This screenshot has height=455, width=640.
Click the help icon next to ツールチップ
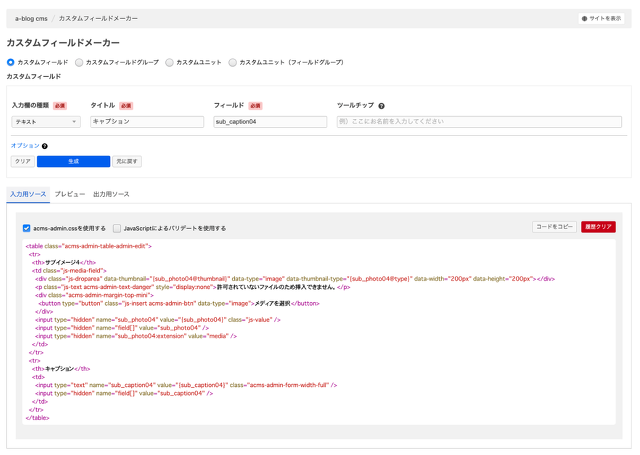pos(381,105)
